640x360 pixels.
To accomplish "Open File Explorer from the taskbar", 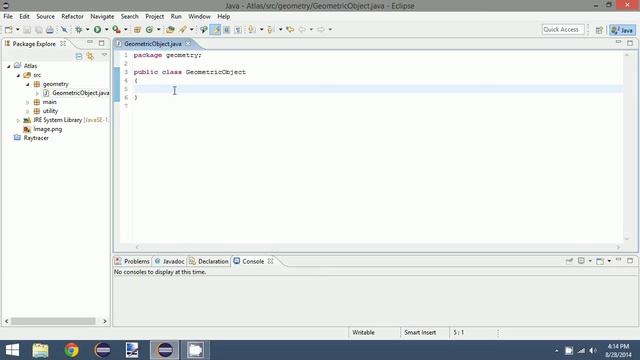I will pyautogui.click(x=40, y=350).
